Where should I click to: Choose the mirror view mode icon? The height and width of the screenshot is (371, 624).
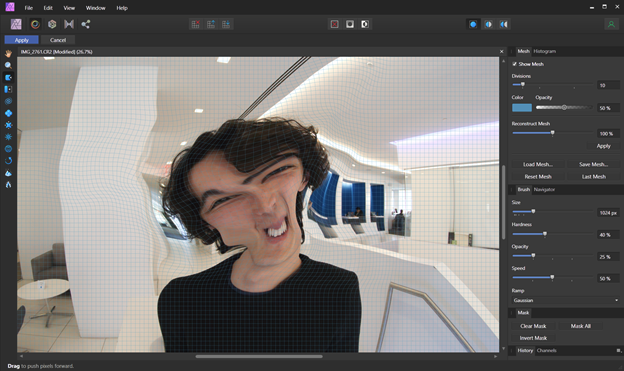504,24
